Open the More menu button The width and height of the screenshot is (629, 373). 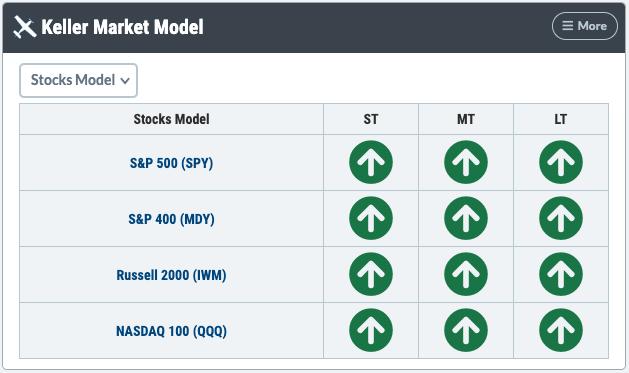[584, 26]
